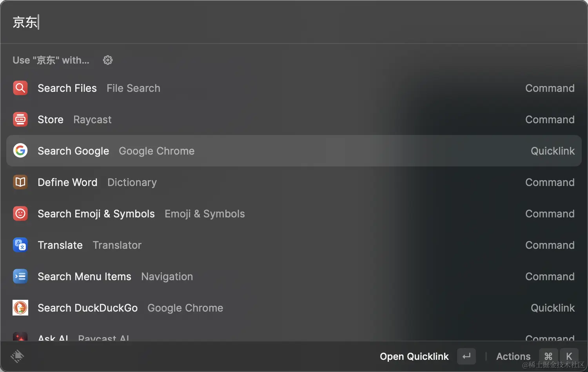
Task: Choose the Translate command entry
Action: click(x=294, y=245)
